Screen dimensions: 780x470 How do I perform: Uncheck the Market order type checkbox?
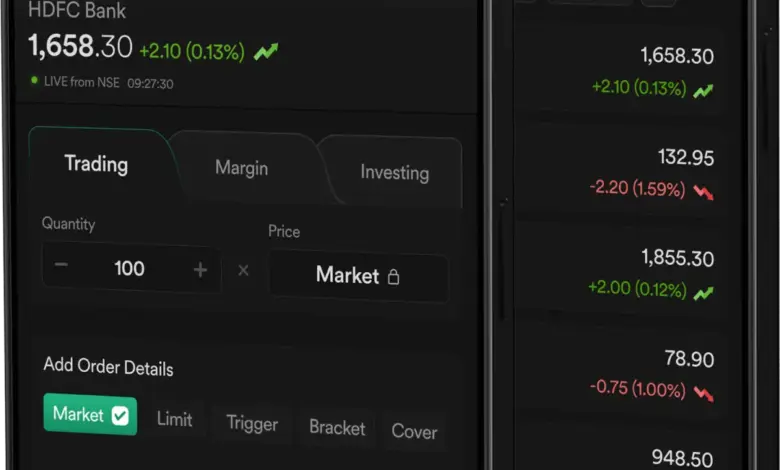pyautogui.click(x=120, y=415)
